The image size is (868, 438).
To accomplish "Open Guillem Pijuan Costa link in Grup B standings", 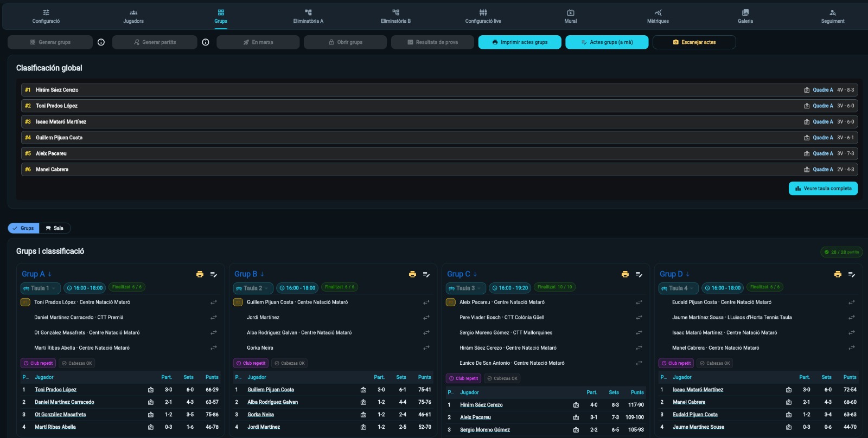I will click(271, 390).
